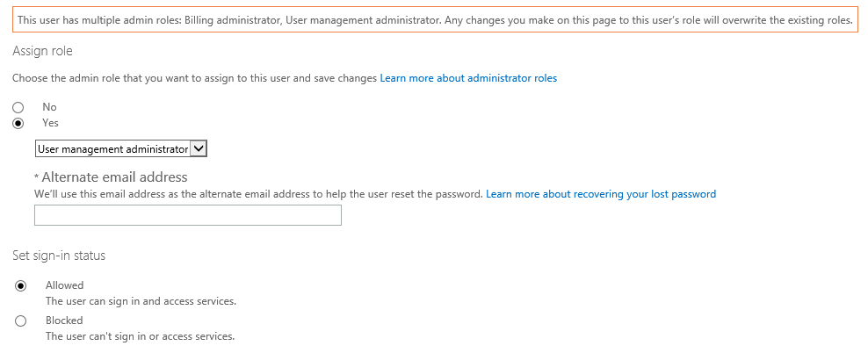868x353 pixels.
Task: Select the "No" admin role radio button
Action: [x=18, y=107]
